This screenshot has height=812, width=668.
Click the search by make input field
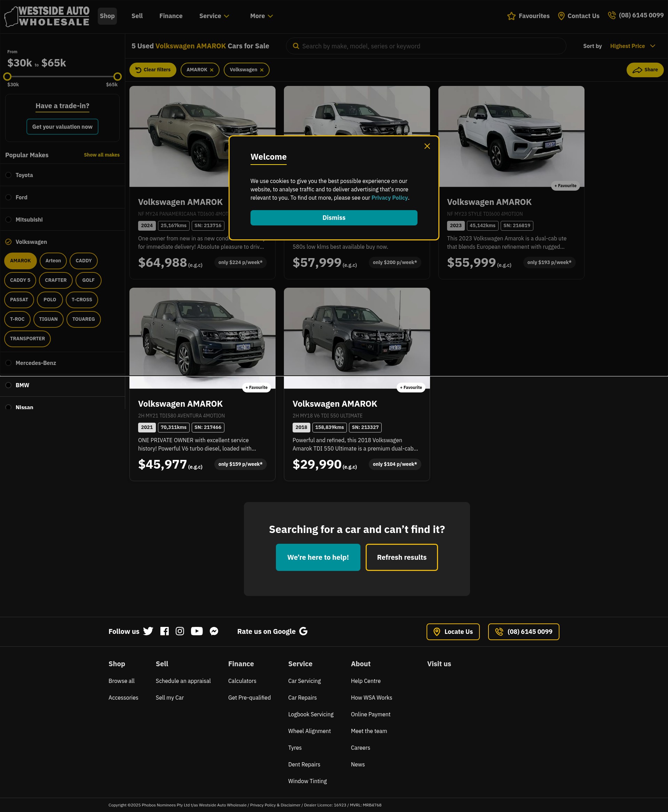pyautogui.click(x=426, y=46)
